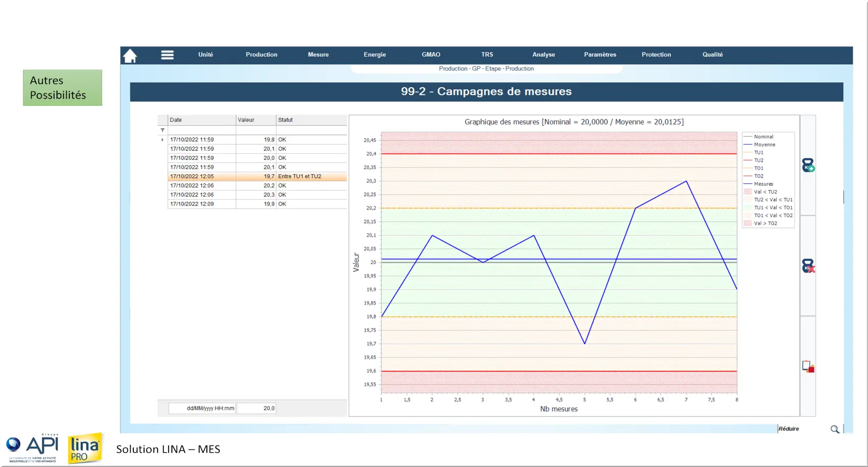Open the Qualité menu

[712, 55]
